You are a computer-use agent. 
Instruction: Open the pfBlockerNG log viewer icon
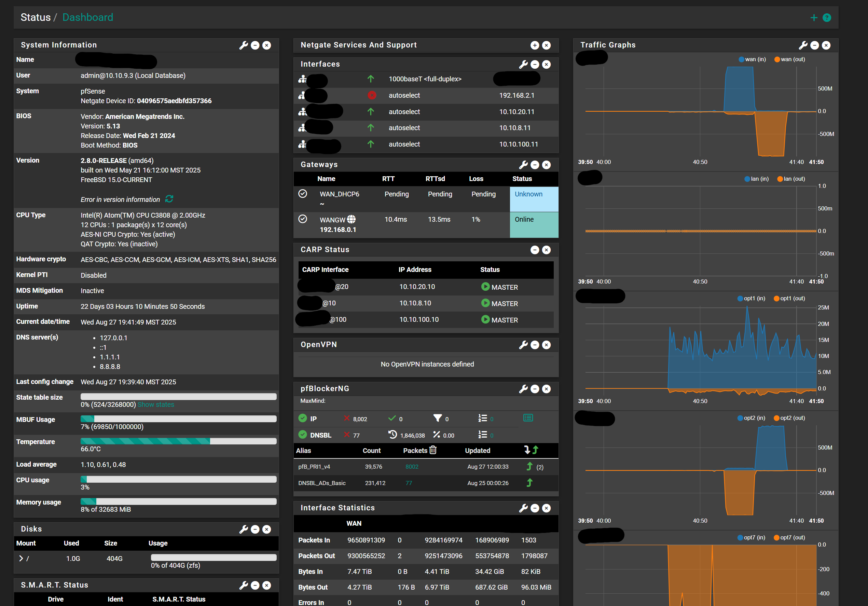point(528,418)
